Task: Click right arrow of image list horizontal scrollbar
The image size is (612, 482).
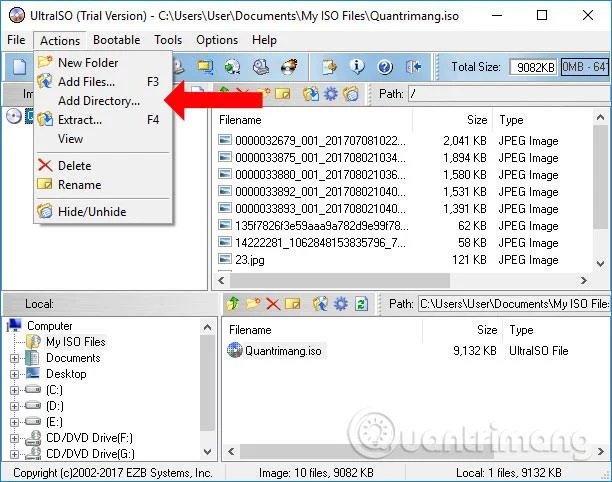Action: click(584, 280)
